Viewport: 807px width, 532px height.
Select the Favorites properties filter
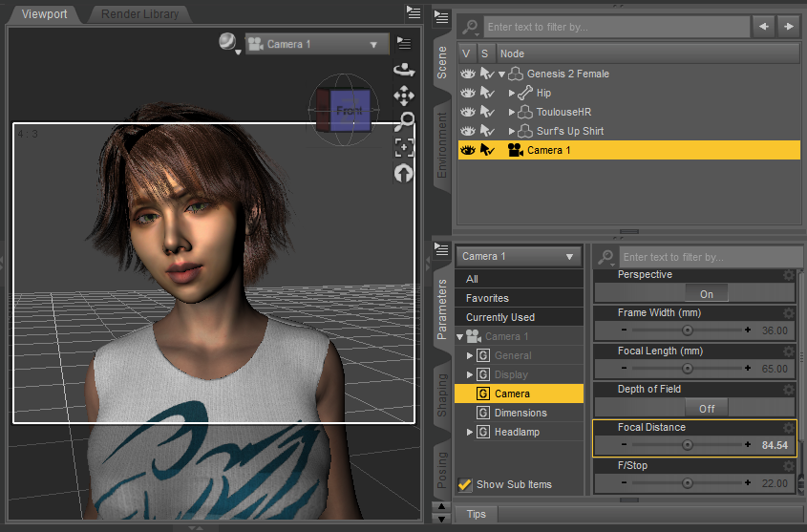[x=520, y=298]
